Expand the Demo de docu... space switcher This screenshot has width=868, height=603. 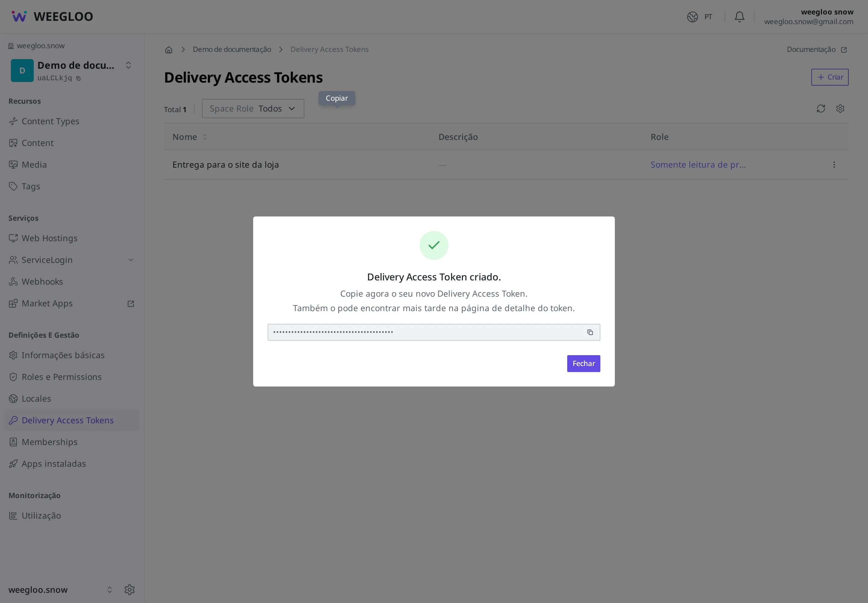(x=128, y=65)
